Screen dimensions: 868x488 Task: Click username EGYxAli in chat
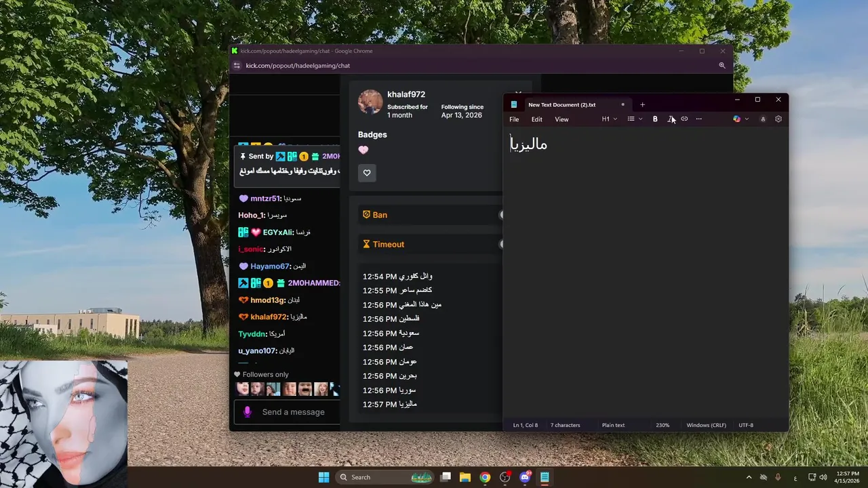tap(277, 232)
